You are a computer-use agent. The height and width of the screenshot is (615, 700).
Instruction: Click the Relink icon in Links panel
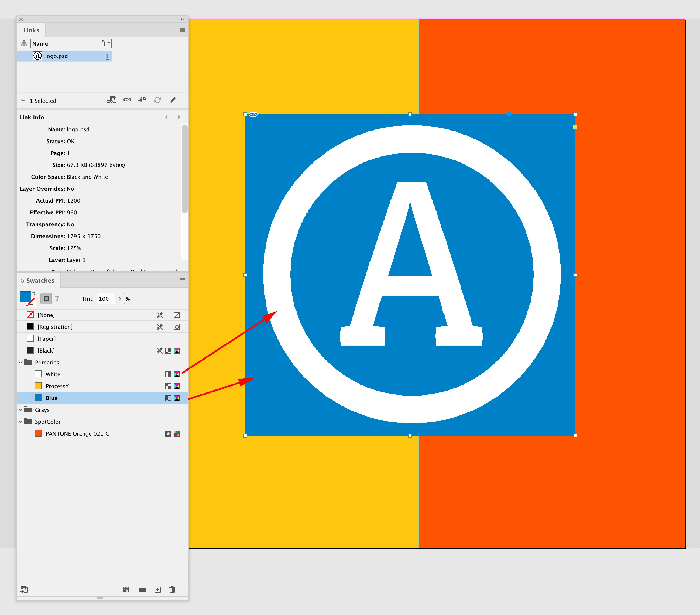127,100
